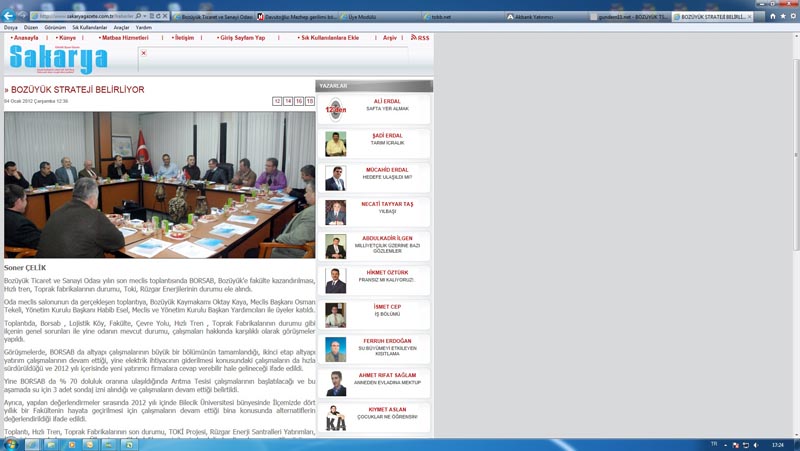Image resolution: width=800 pixels, height=451 pixels.
Task: Open Internet Explorer in the taskbar
Action: point(32,445)
